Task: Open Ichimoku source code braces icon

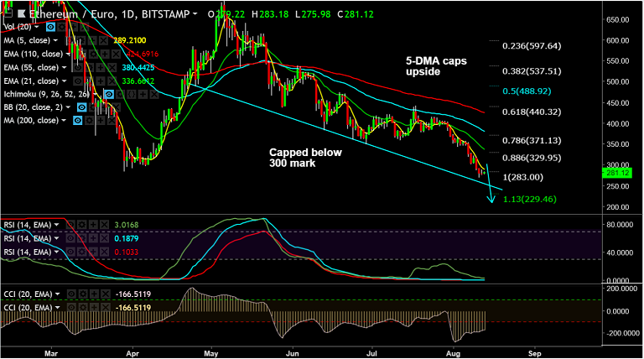Action: 132,94
